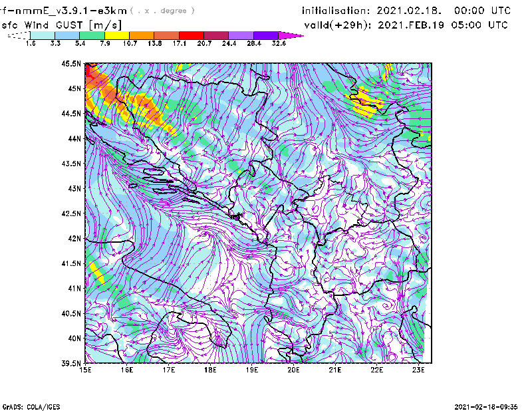Click the 43N latitude label
Image resolution: width=532 pixels, height=411 pixels.
pos(74,188)
